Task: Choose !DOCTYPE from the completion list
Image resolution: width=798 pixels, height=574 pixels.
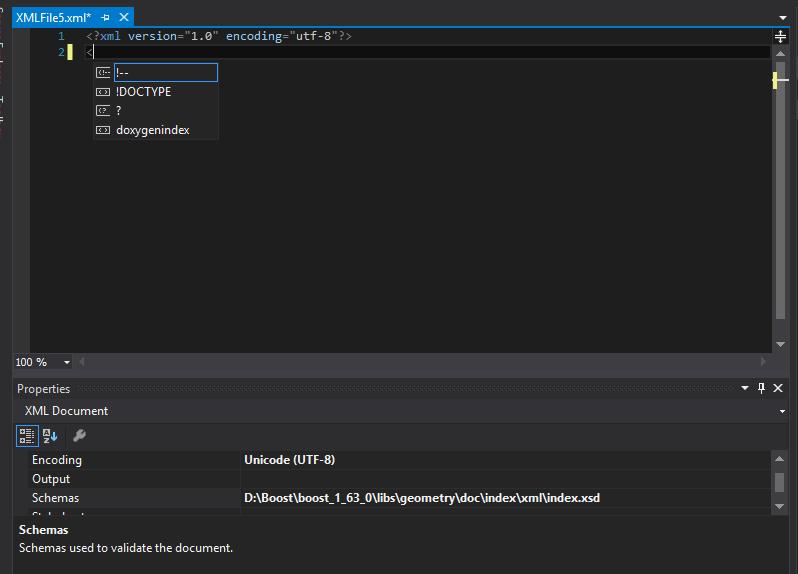Action: pyautogui.click(x=143, y=92)
